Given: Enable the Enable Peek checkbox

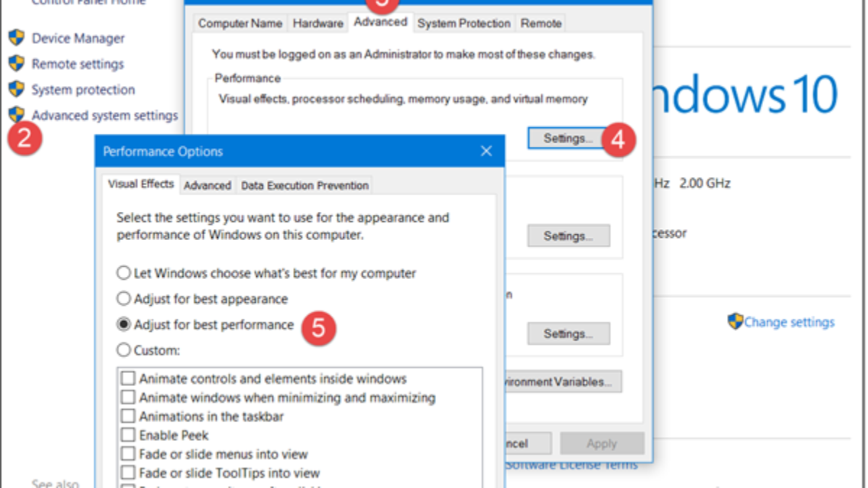Looking at the screenshot, I should click(165, 435).
